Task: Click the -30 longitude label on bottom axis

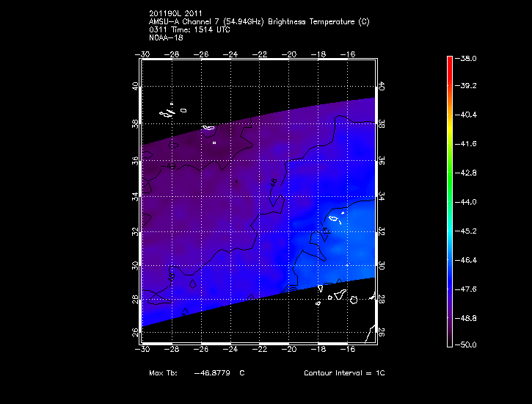Action: (143, 349)
